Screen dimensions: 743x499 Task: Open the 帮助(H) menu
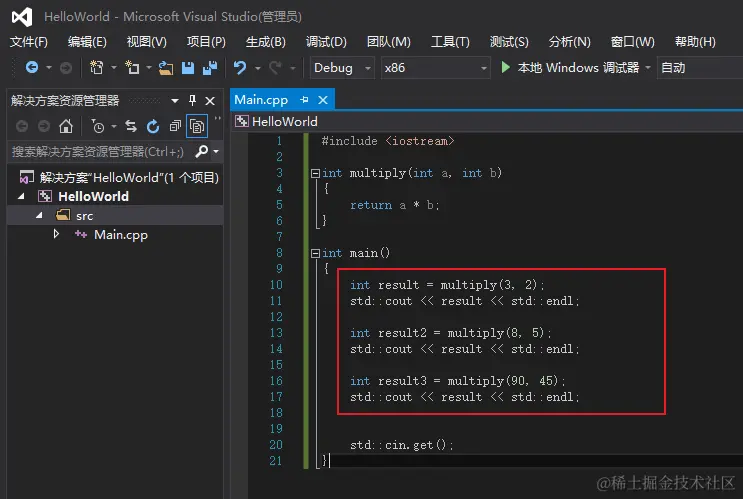point(695,42)
